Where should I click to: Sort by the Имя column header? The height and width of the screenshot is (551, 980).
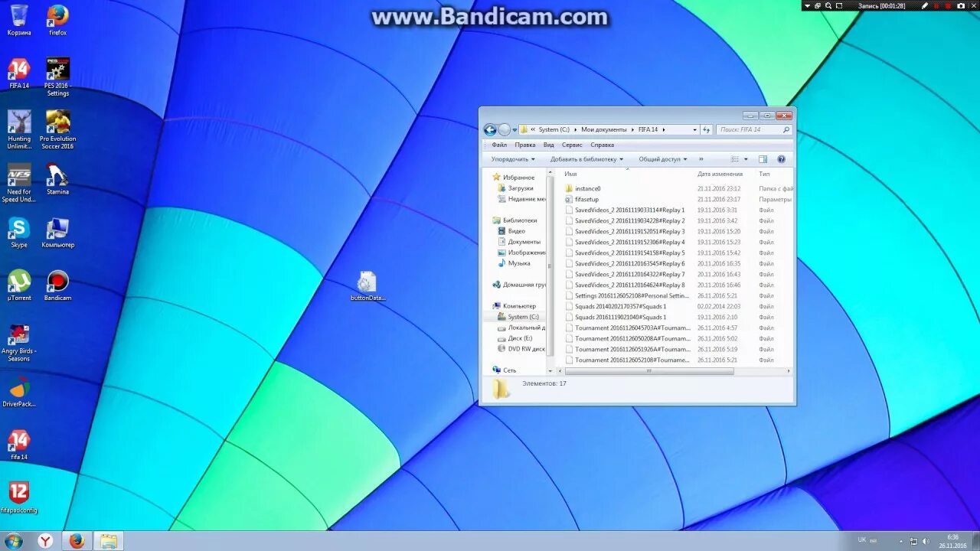tap(570, 174)
